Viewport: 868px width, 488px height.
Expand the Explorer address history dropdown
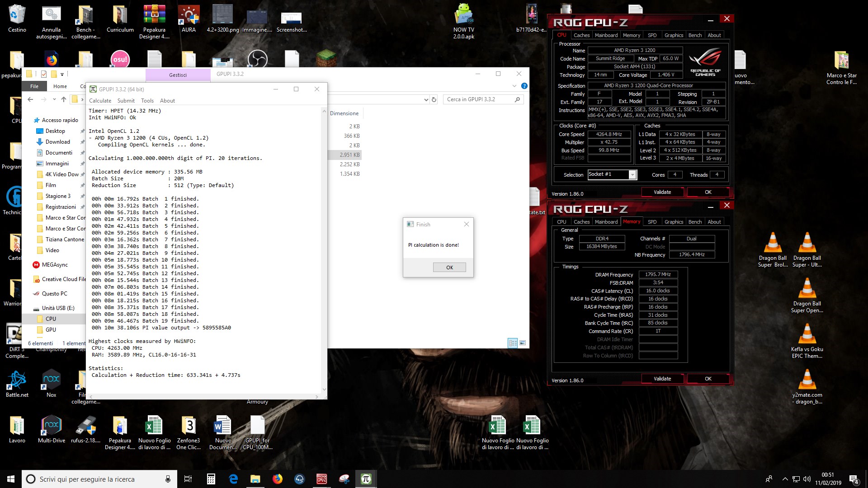[425, 99]
